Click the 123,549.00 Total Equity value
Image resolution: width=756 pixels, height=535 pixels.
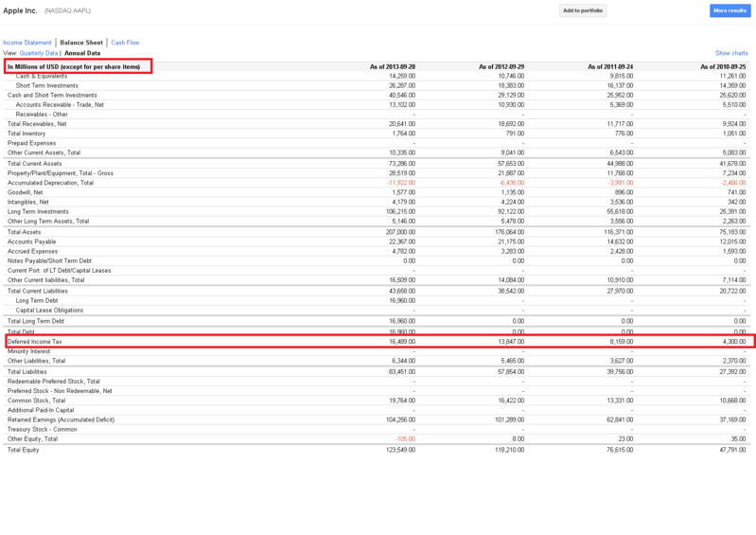pos(400,450)
